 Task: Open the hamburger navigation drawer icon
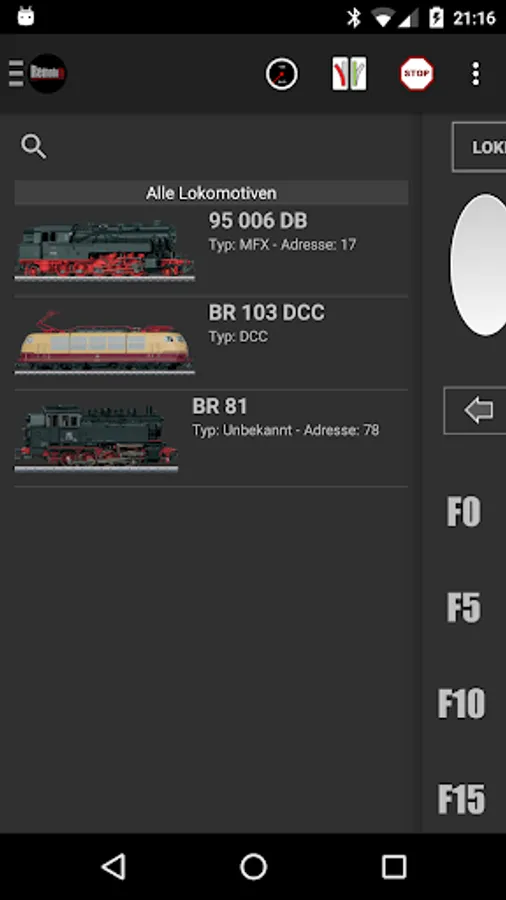point(16,73)
